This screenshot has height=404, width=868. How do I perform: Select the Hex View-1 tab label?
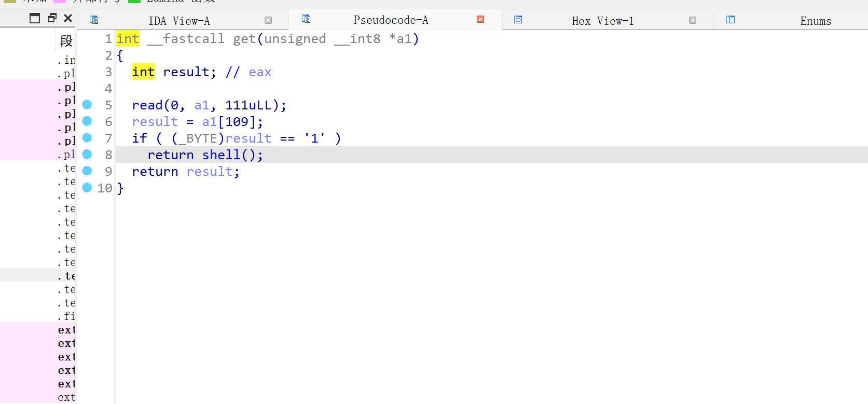click(x=602, y=21)
